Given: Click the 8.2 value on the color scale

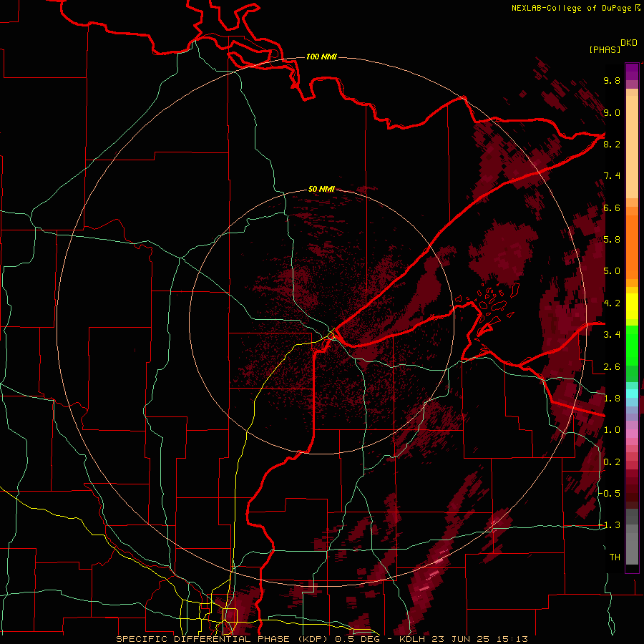Looking at the screenshot, I should [612, 144].
